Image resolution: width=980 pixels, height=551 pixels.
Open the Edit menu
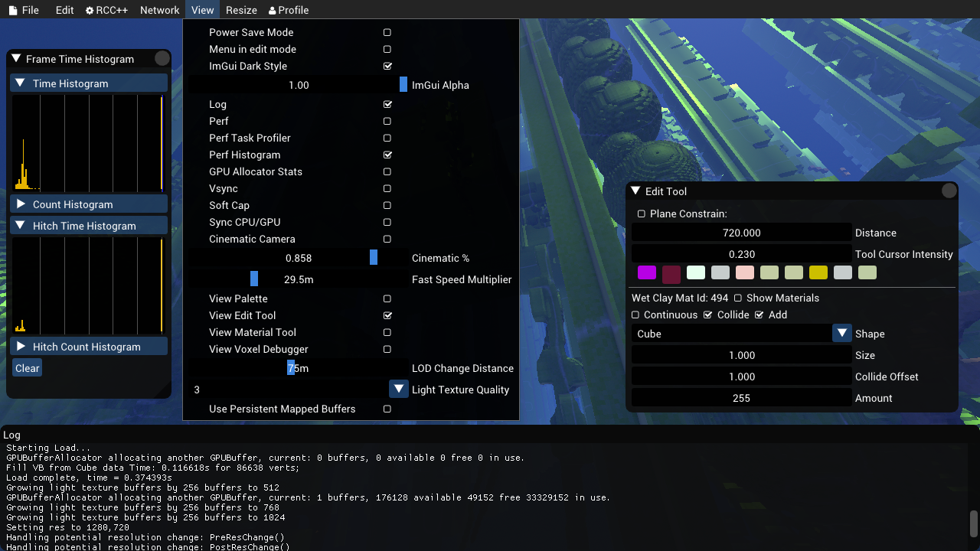[65, 10]
